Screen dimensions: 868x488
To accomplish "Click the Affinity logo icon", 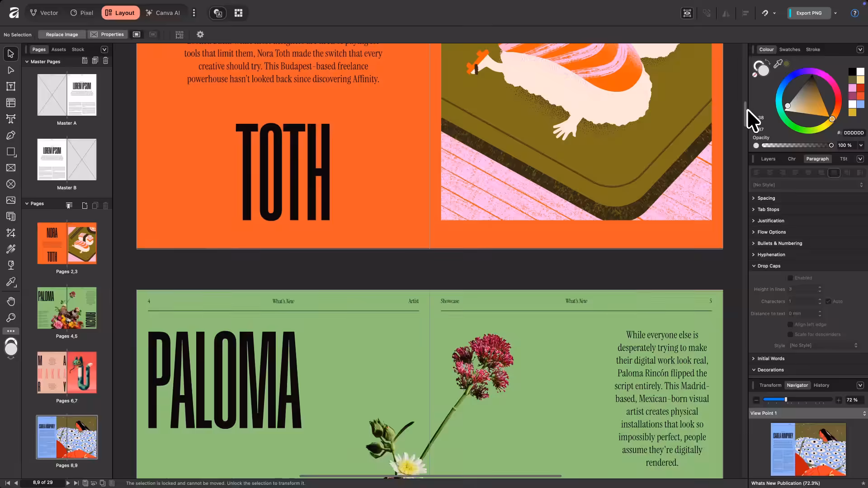I will pos(14,13).
